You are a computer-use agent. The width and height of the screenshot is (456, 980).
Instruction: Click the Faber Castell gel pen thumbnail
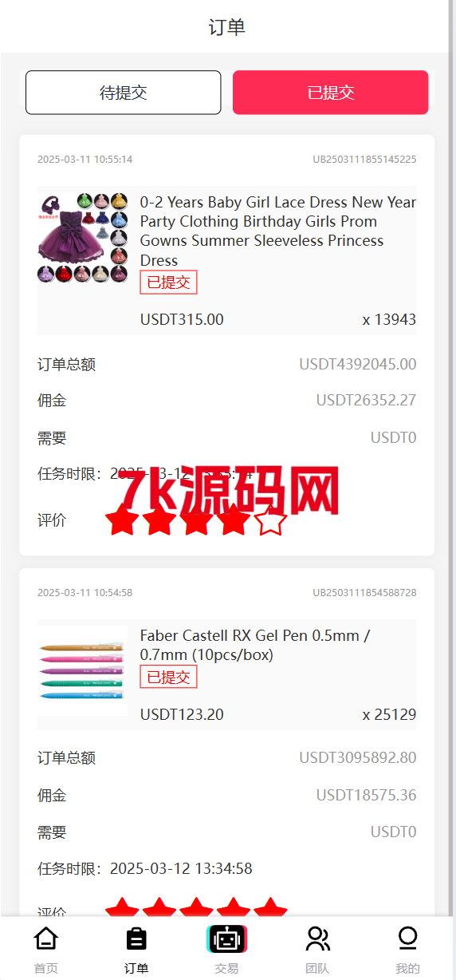tap(83, 671)
